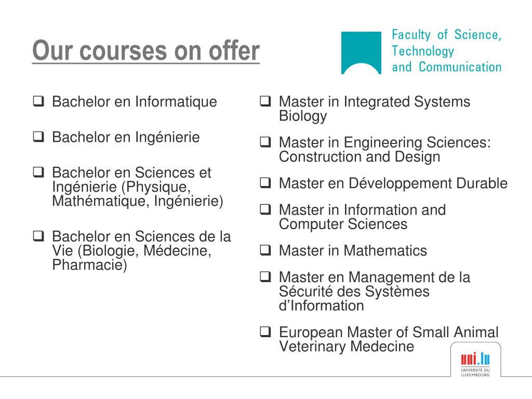Tick the Bachelor en Sciences de la Vie checkbox

point(38,236)
